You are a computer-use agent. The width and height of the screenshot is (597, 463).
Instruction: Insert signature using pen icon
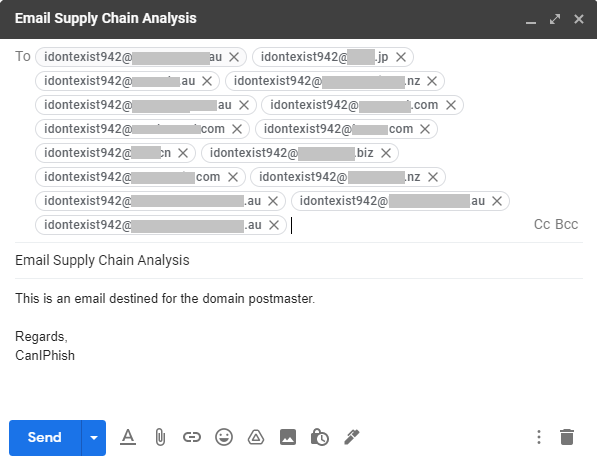(x=352, y=437)
